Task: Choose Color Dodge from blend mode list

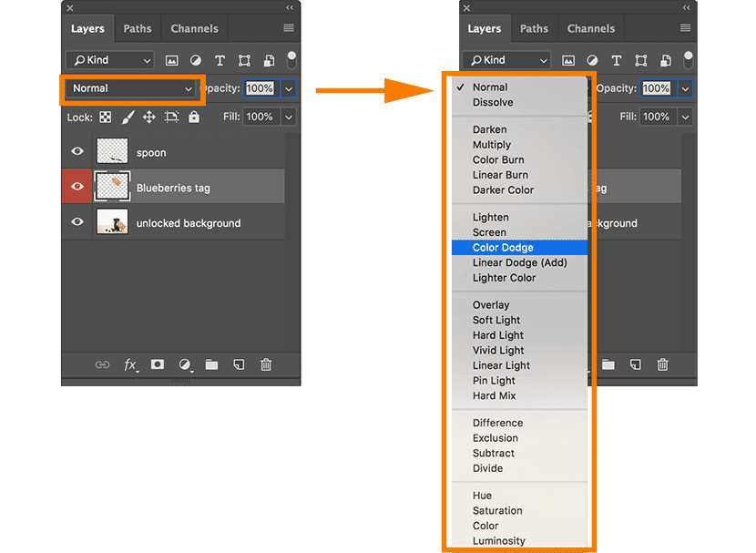Action: (x=503, y=248)
